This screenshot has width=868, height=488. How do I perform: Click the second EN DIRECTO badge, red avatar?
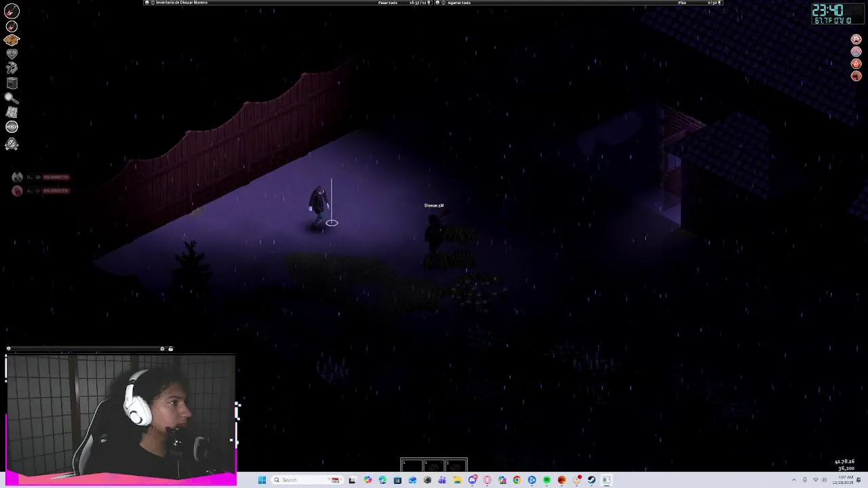pos(56,191)
